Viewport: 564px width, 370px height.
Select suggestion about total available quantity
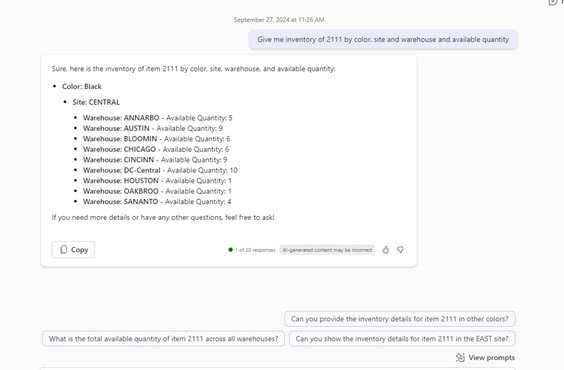[x=163, y=339]
